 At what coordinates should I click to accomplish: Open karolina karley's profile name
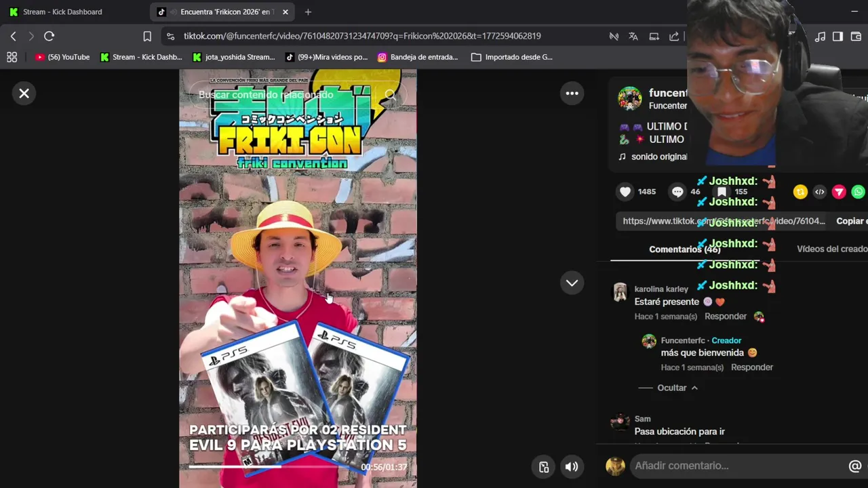click(661, 289)
